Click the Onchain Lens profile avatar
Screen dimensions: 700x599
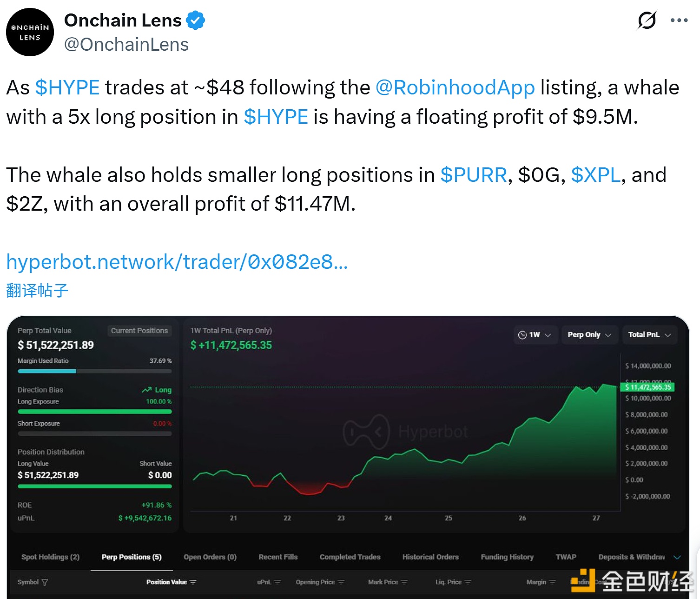(x=30, y=32)
